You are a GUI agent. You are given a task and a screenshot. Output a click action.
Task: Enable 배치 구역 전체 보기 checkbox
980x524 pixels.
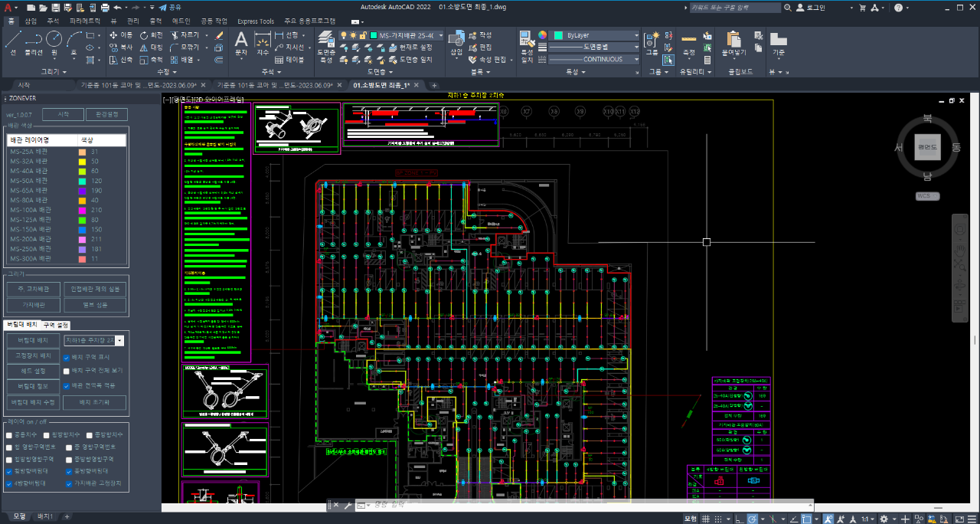pyautogui.click(x=67, y=371)
